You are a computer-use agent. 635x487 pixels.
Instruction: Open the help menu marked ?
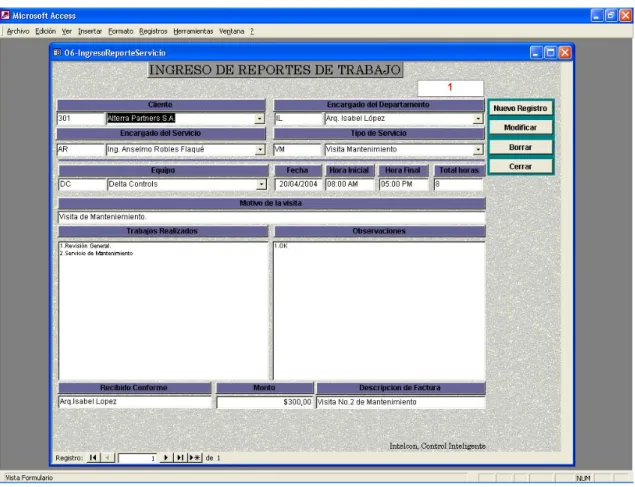252,31
